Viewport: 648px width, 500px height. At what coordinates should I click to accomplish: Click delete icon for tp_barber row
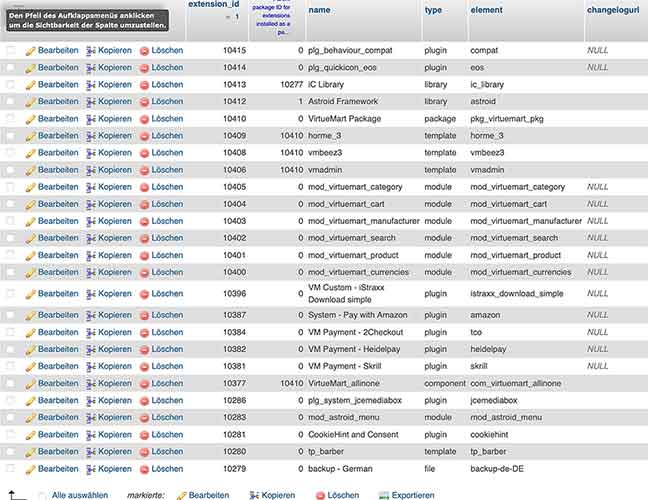(x=144, y=452)
